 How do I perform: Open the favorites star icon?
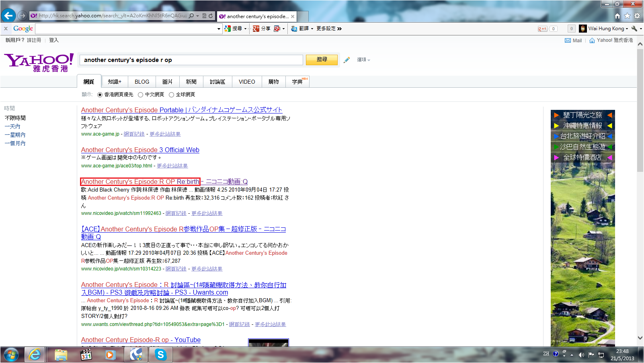point(627,16)
